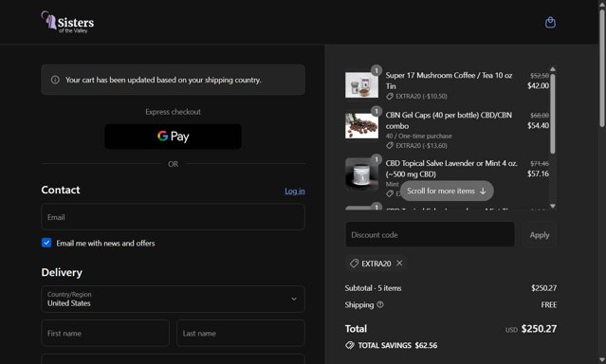Screen dimensions: 606x364
Task: Click tag icon under Mushroom Coffee item
Action: (390, 97)
